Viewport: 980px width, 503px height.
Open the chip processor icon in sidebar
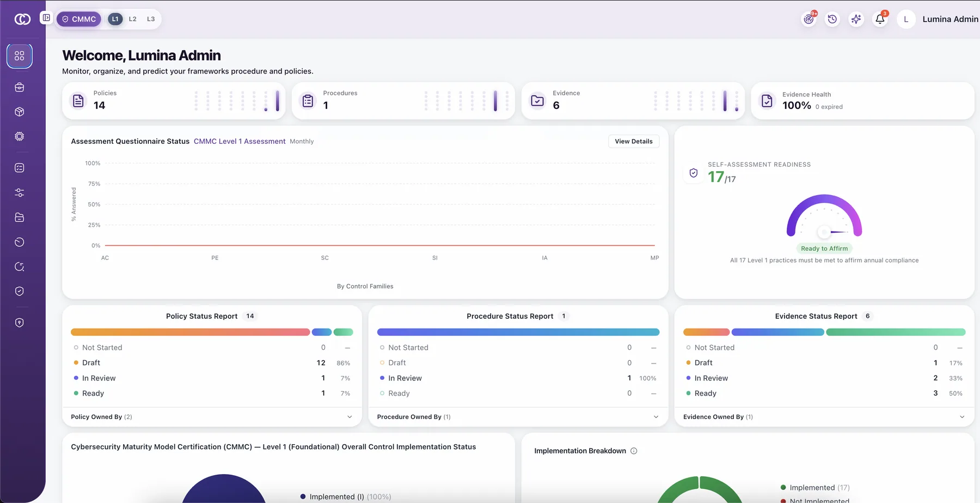coord(20,136)
